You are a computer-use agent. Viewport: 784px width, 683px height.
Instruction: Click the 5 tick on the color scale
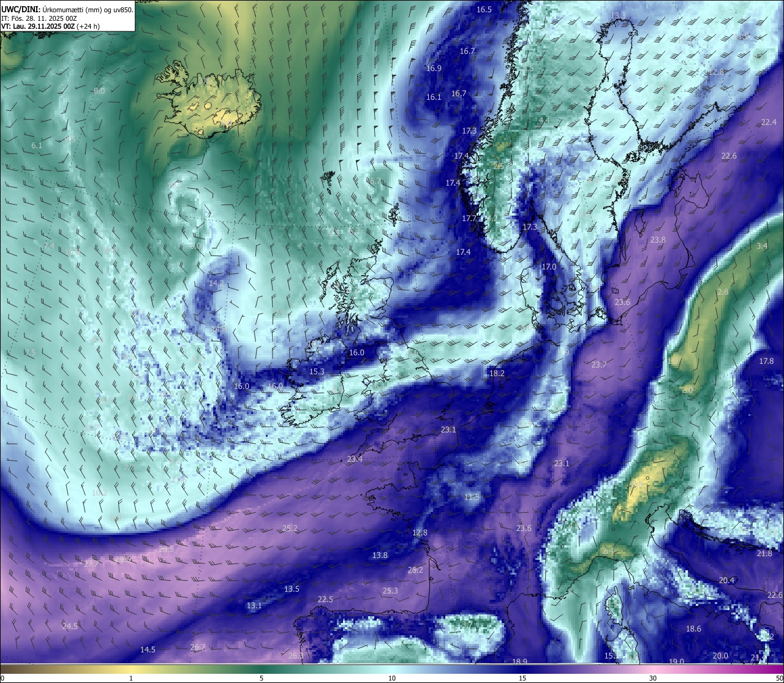point(262,678)
